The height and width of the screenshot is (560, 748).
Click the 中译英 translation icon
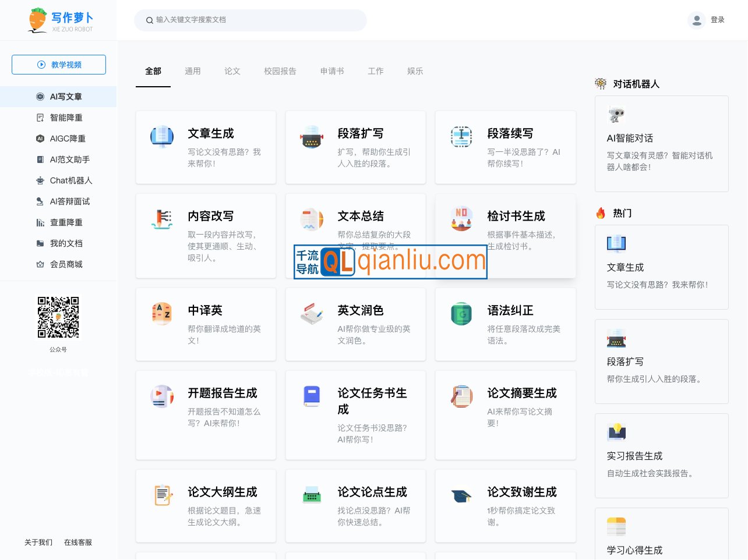(161, 314)
